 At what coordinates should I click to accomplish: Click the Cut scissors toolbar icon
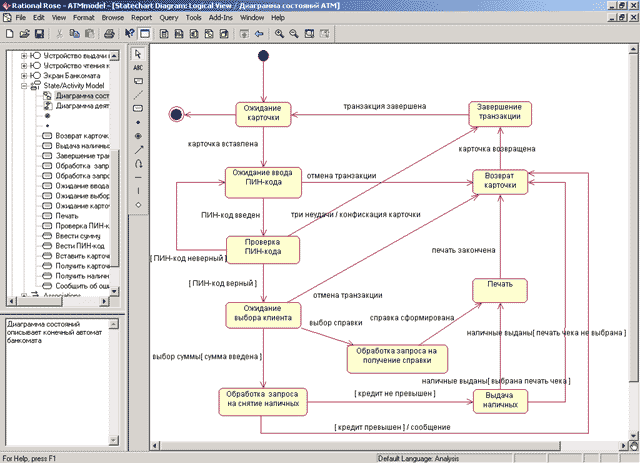[59, 33]
